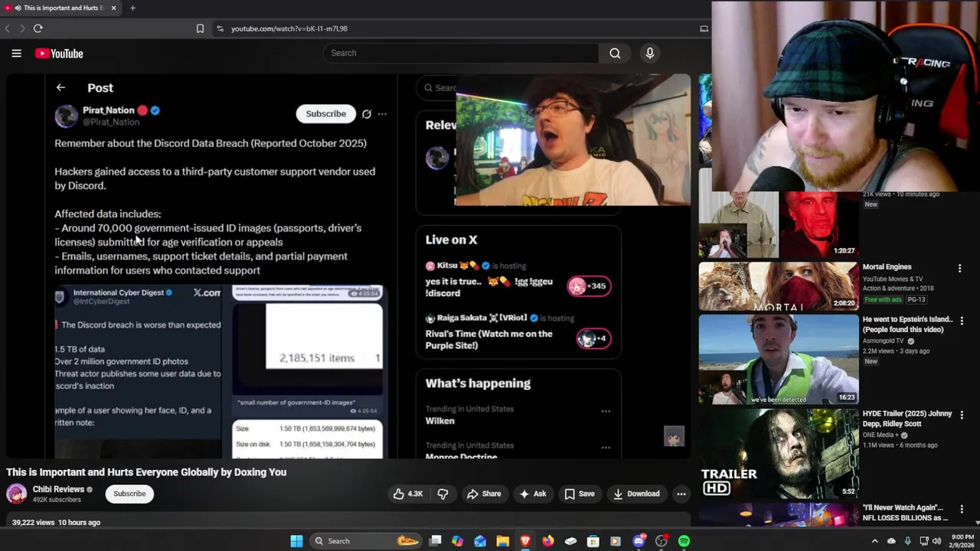Download the video

(636, 494)
